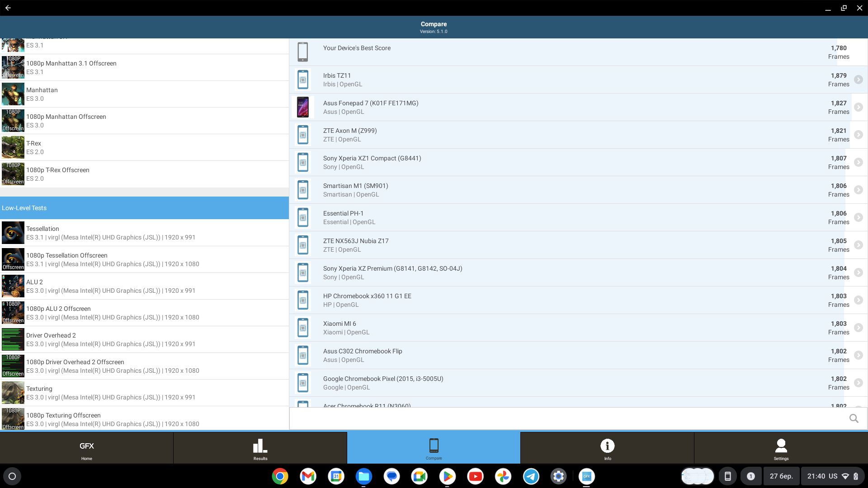
Task: Select the Manhattan ES 3.0 test
Action: 144,94
